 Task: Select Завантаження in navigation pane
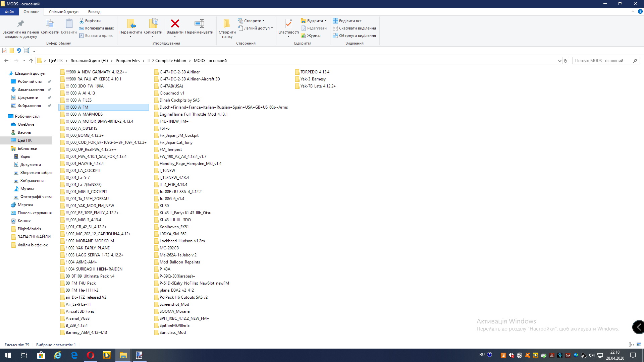31,89
